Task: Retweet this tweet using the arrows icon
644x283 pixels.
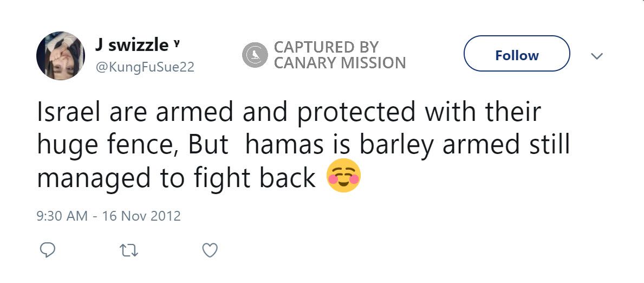Action: point(128,250)
